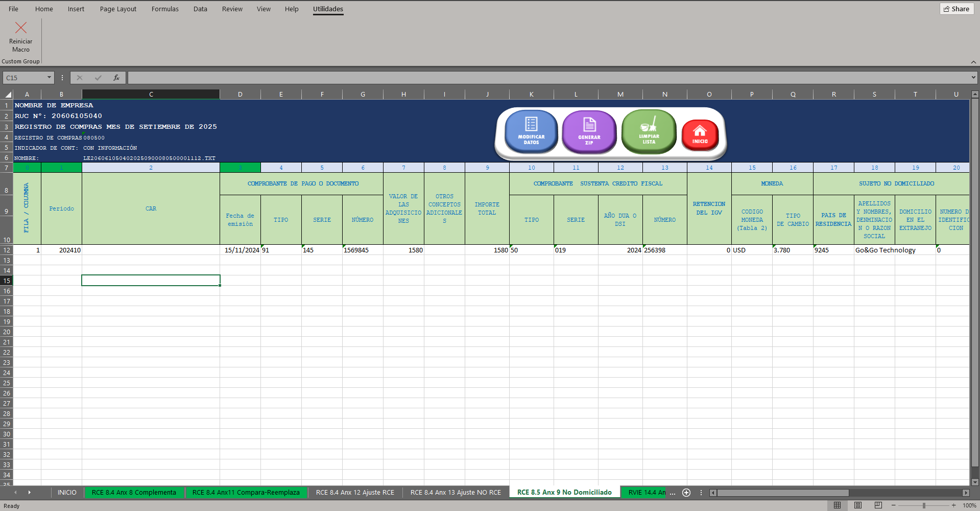Open the View tab
The image size is (980, 511).
[x=264, y=9]
